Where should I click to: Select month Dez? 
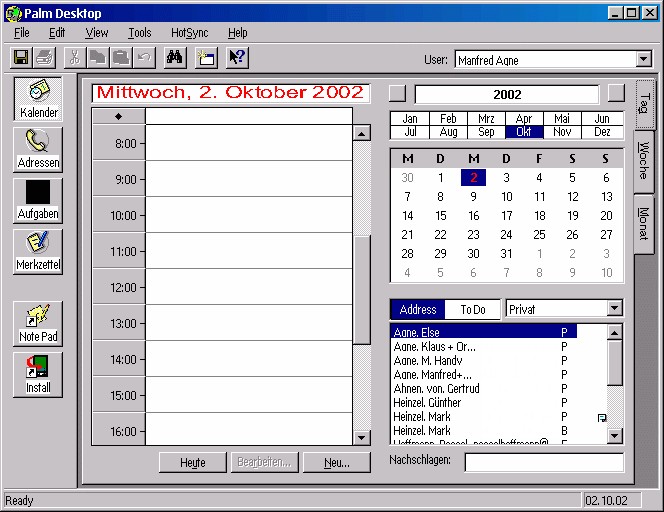coord(602,132)
